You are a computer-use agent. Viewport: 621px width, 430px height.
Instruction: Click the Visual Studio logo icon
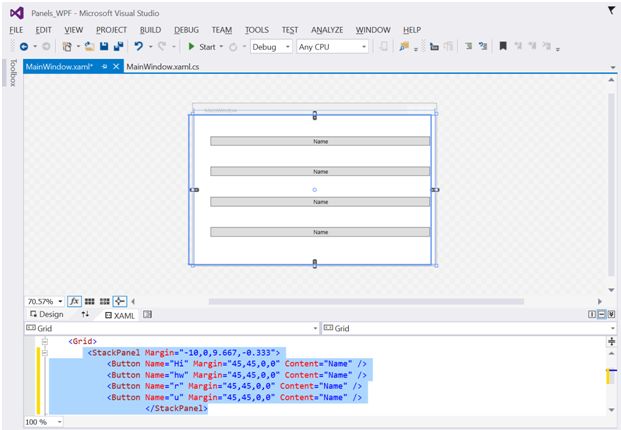(17, 13)
